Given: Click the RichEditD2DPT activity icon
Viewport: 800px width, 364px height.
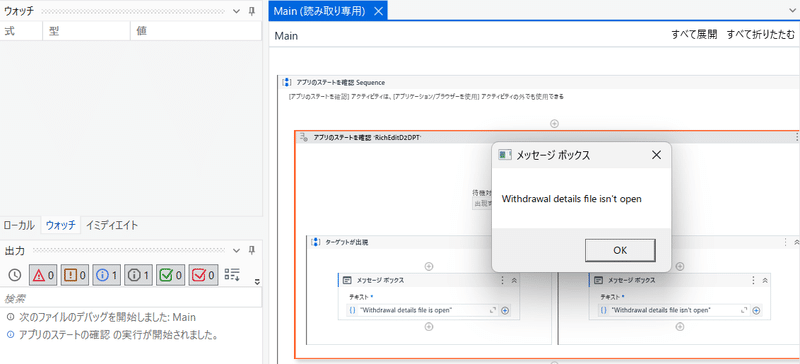Looking at the screenshot, I should pos(304,137).
